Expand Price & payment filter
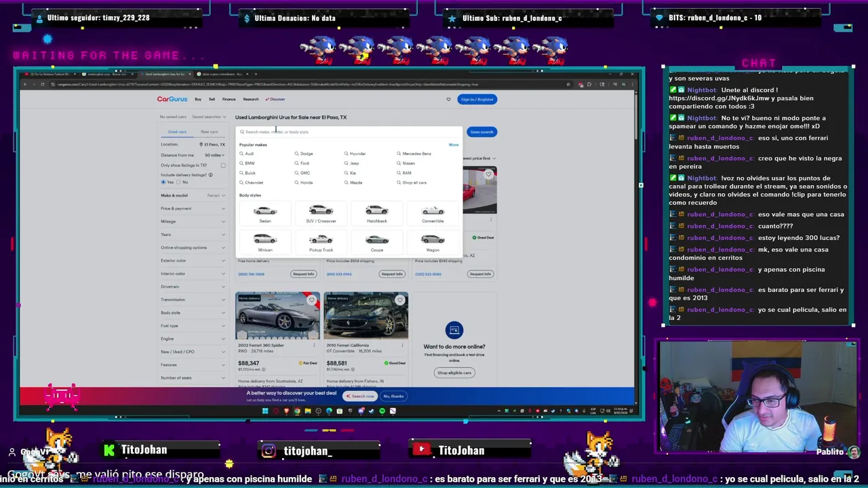This screenshot has height=488, width=868. (x=193, y=209)
